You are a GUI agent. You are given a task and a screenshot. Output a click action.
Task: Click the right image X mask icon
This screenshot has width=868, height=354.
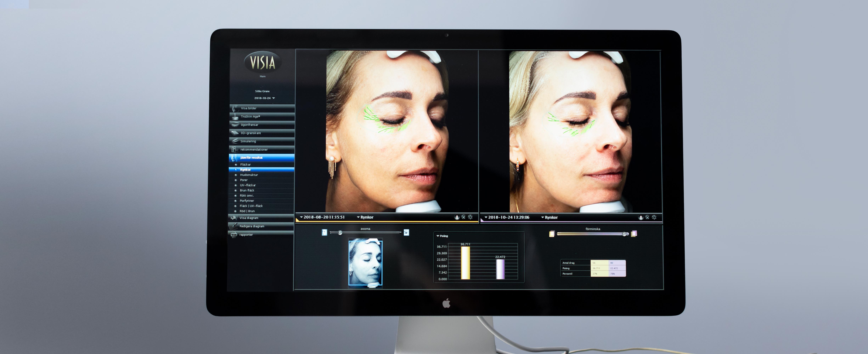point(647,217)
